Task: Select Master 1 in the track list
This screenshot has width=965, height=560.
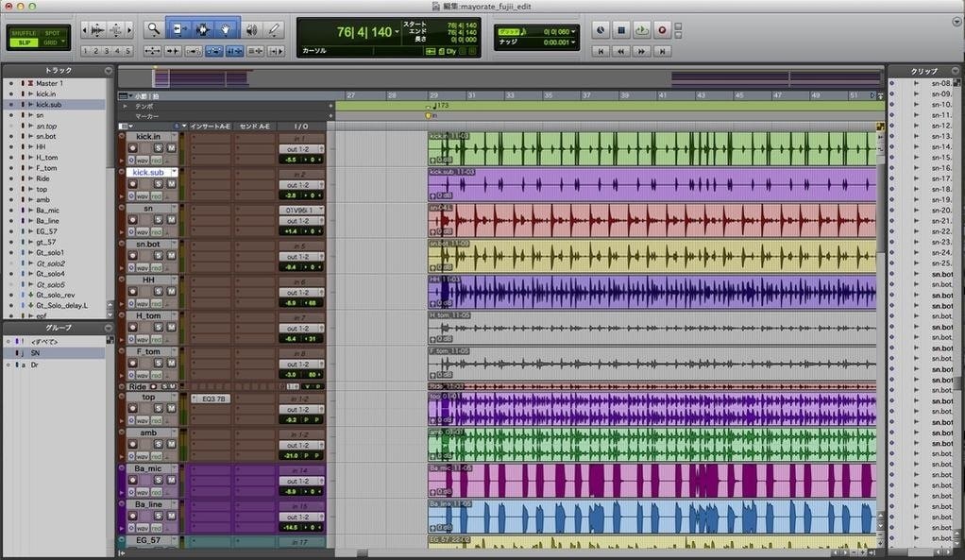Action: (x=49, y=83)
